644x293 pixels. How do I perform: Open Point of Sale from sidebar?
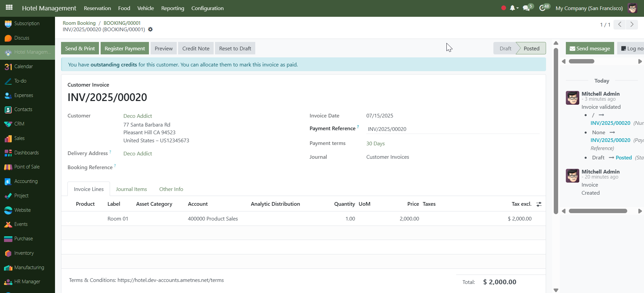tap(27, 167)
